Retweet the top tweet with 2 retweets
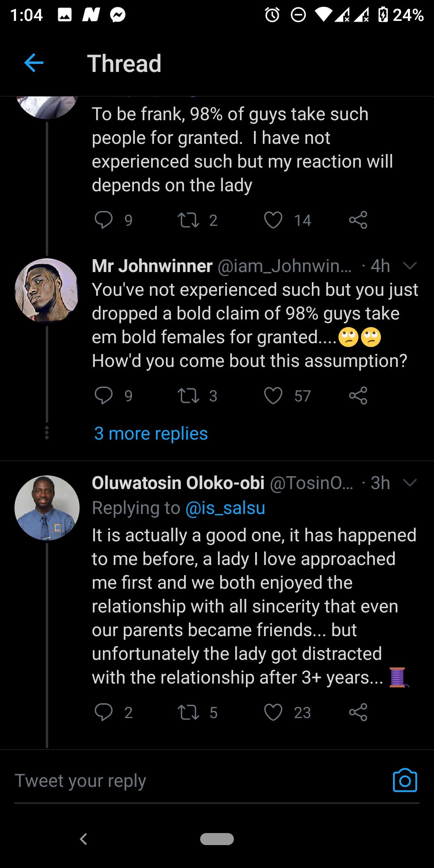The image size is (434, 868). (188, 220)
